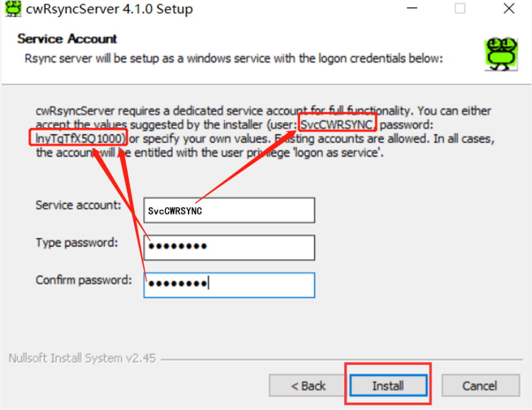Click the suggested user SvcCWRSYNC in the description
Image resolution: width=532 pixels, height=410 pixels.
(337, 123)
